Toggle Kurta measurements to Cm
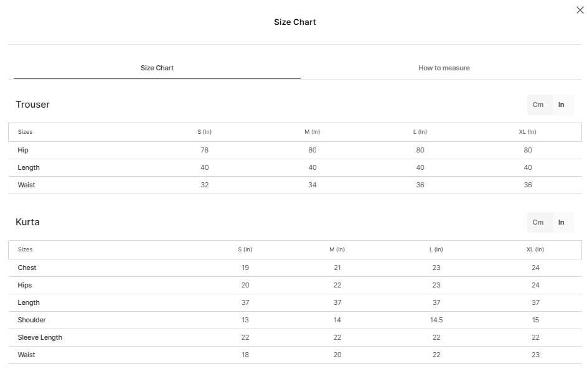Image resolution: width=587 pixels, height=392 pixels. 538,222
